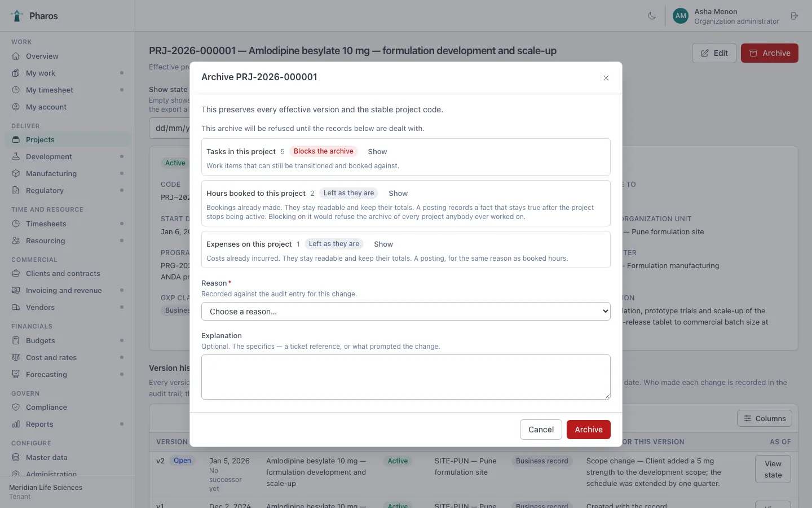Click the Edit button on the project page
Screen dimensions: 812x508
point(714,53)
